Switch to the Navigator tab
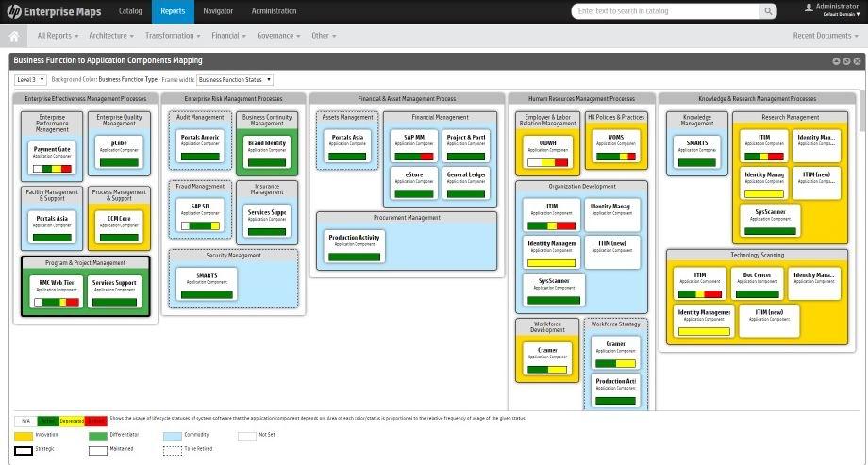This screenshot has height=465, width=868. pyautogui.click(x=218, y=11)
